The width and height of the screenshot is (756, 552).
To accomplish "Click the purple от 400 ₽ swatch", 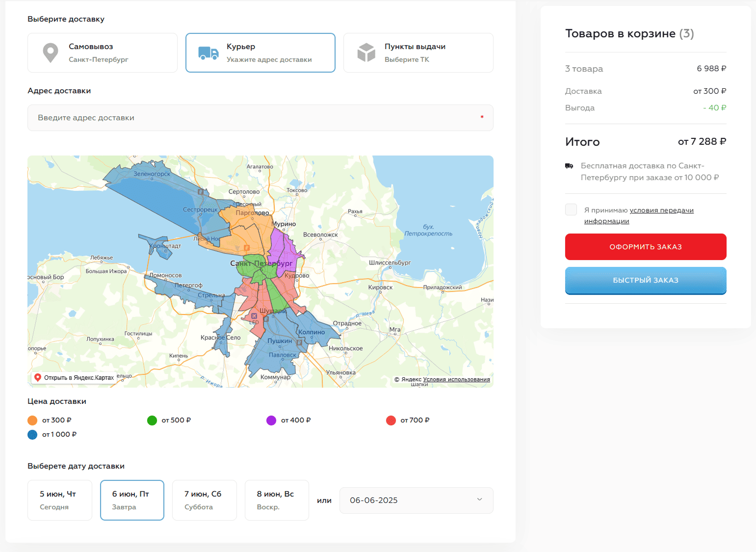I will [x=271, y=421].
